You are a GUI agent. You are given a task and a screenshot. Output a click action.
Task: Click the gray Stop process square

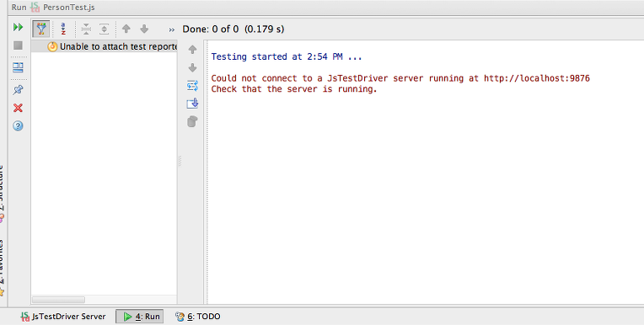(x=18, y=45)
